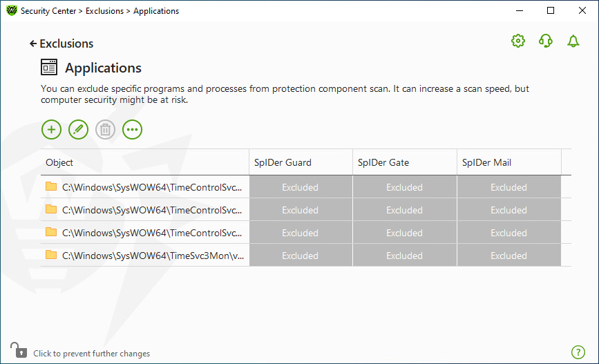Return to Exclusions via the back link text
599x364 pixels.
[x=66, y=44]
